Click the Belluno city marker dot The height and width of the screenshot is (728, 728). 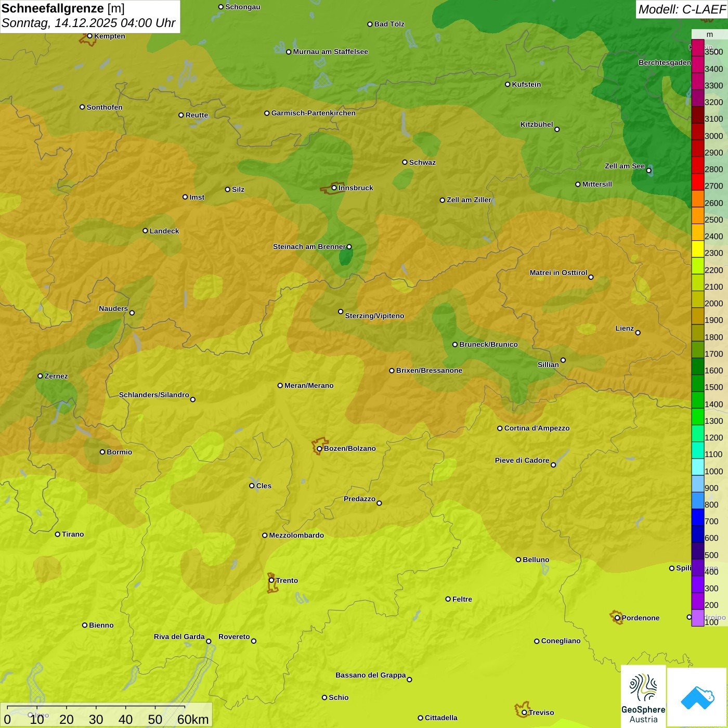click(x=518, y=560)
